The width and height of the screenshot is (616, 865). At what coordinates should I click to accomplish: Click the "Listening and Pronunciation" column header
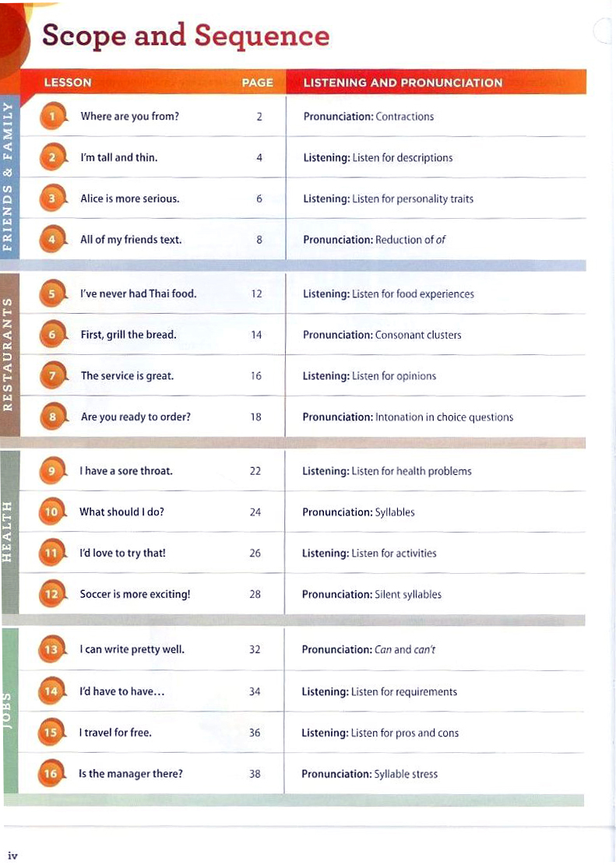click(403, 83)
